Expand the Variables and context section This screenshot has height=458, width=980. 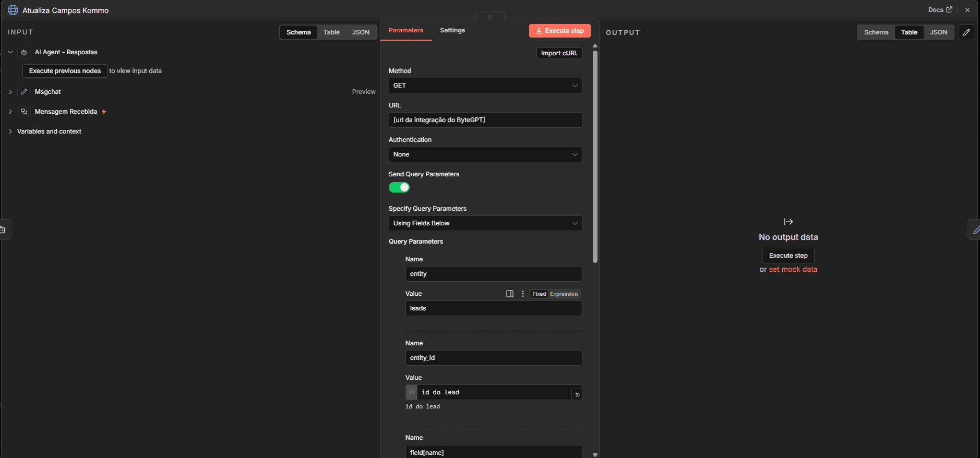(49, 131)
